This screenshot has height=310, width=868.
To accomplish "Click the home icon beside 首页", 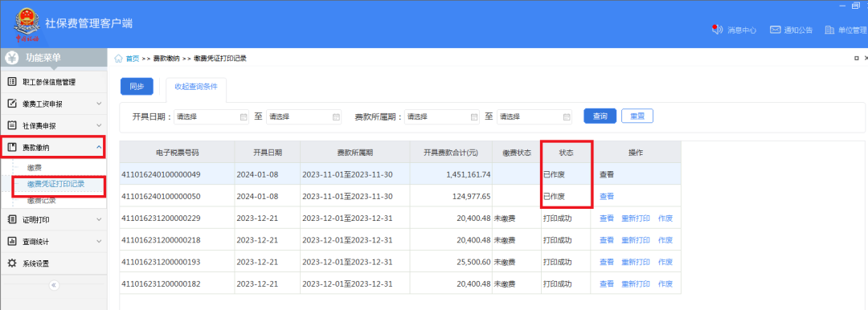I will click(x=118, y=58).
